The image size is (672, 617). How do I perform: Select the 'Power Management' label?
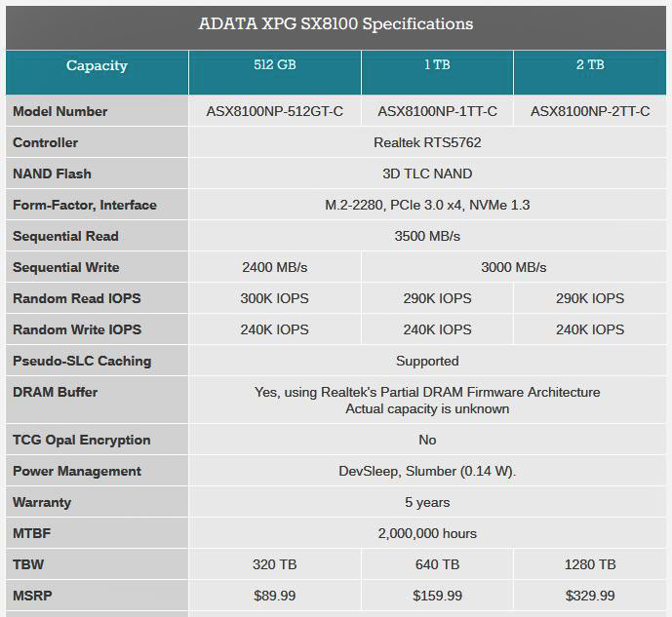(77, 472)
